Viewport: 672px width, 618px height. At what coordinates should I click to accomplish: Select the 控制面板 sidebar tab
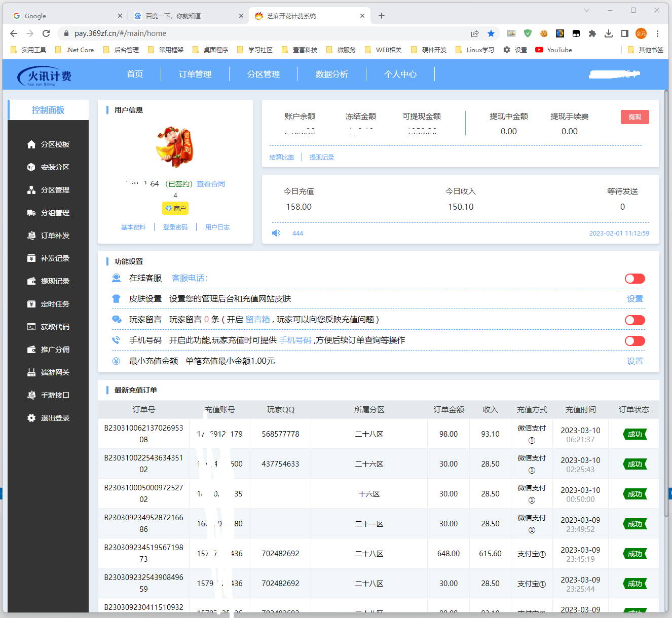(48, 110)
